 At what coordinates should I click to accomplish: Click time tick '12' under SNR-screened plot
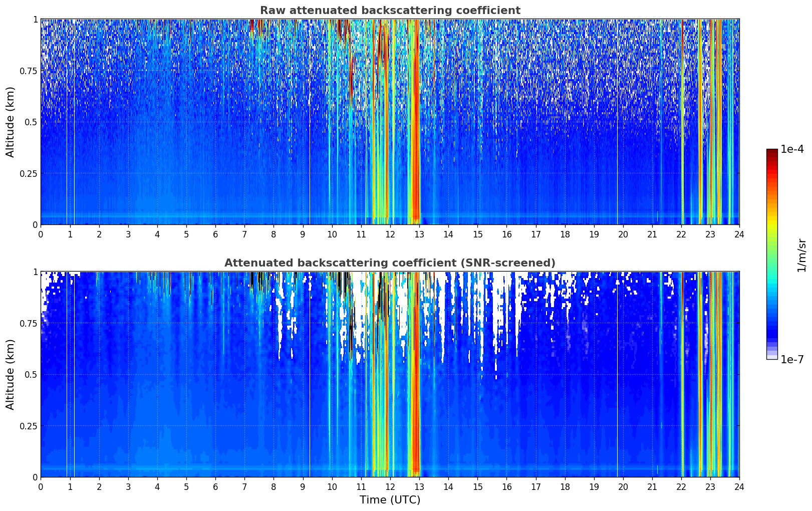(390, 486)
